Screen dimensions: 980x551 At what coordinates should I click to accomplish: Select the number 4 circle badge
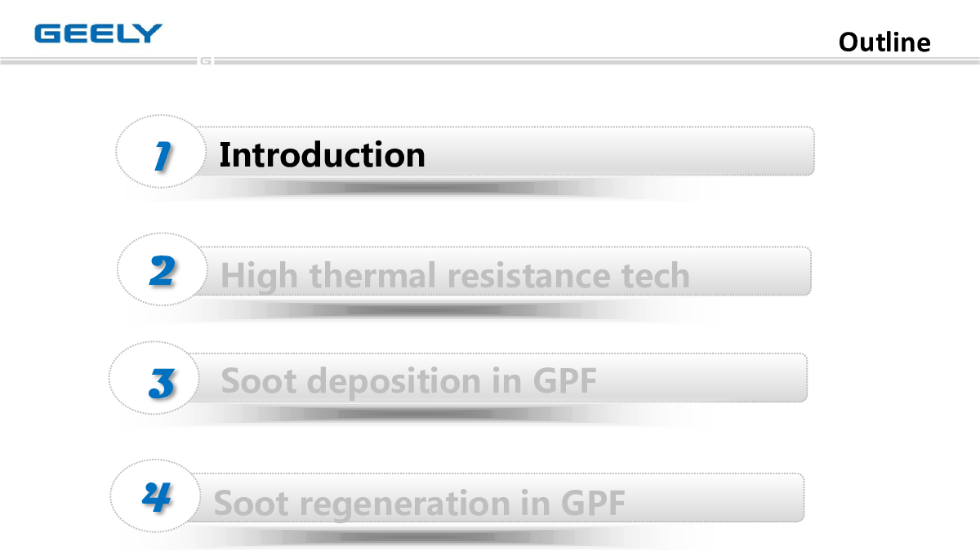click(x=155, y=496)
